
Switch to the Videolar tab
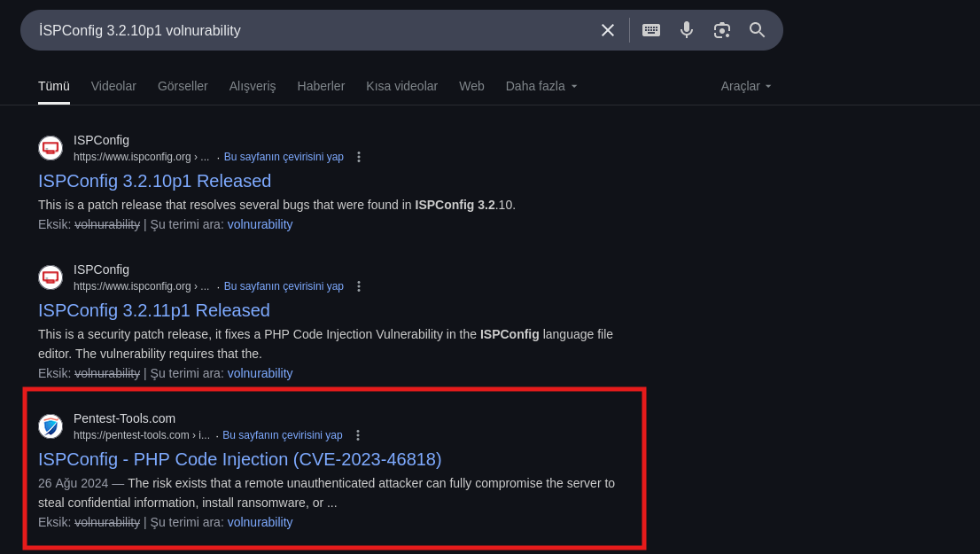click(113, 86)
